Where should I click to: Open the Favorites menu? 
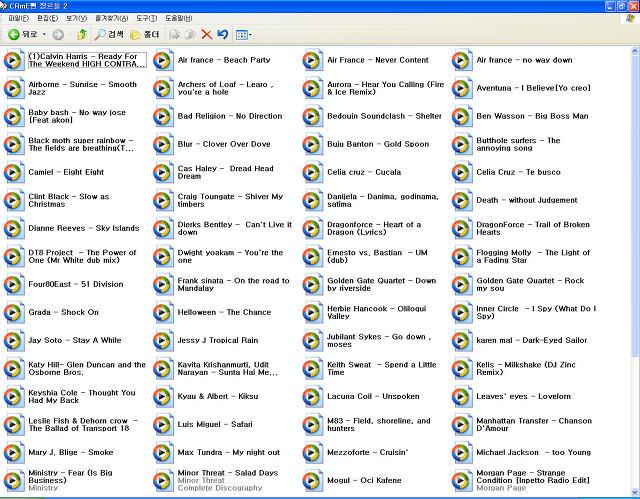111,18
